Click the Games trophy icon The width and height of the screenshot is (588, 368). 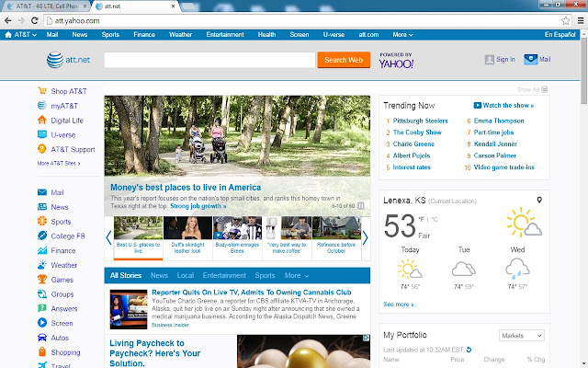(x=42, y=280)
